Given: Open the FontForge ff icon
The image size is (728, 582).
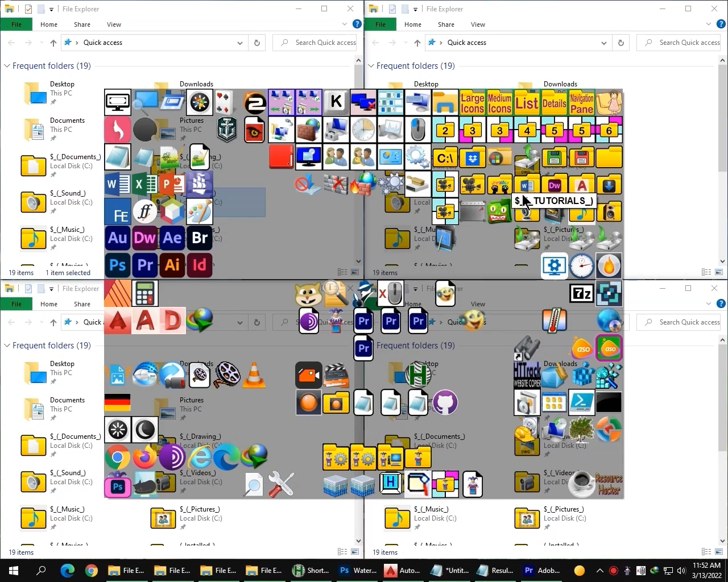Looking at the screenshot, I should tap(145, 211).
